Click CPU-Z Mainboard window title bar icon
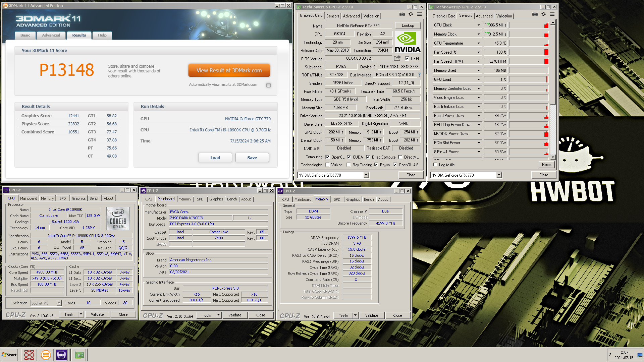The width and height of the screenshot is (644, 362). click(x=143, y=191)
